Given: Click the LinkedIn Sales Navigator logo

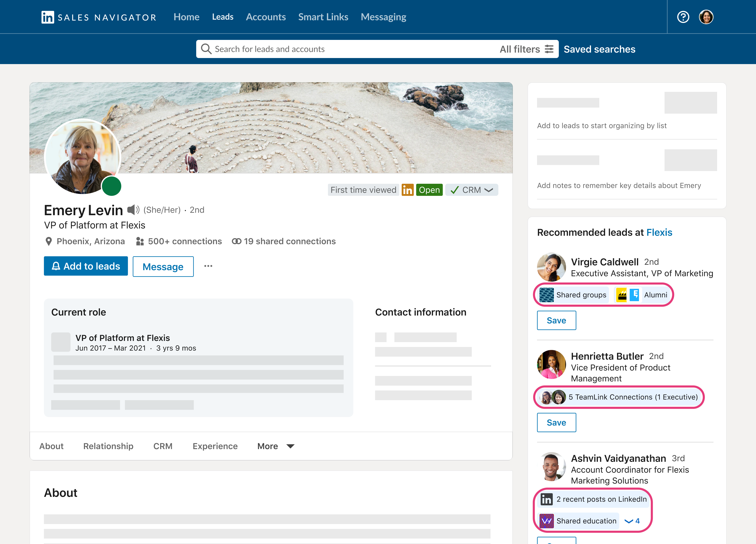Looking at the screenshot, I should [x=99, y=17].
